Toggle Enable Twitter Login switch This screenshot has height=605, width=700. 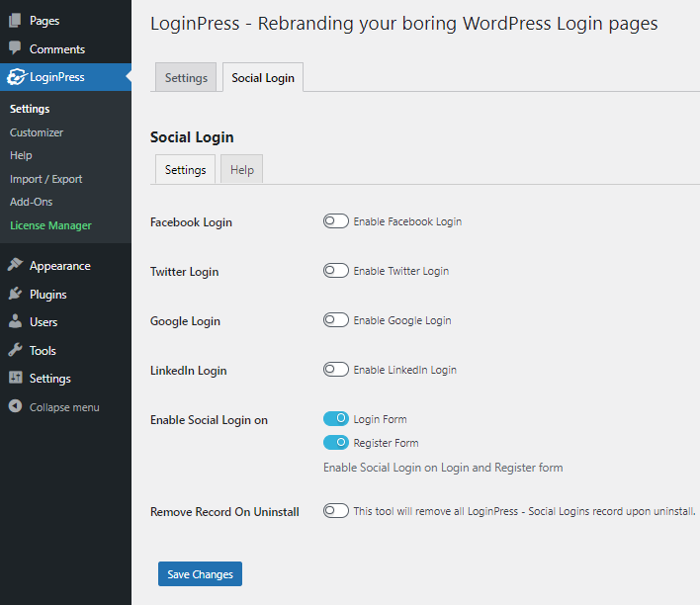pos(336,271)
